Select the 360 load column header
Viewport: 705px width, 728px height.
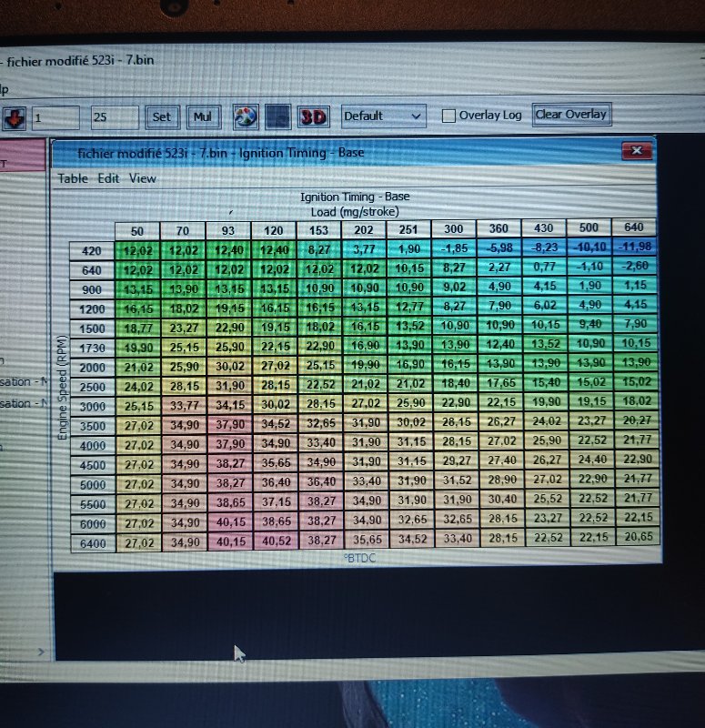[499, 228]
